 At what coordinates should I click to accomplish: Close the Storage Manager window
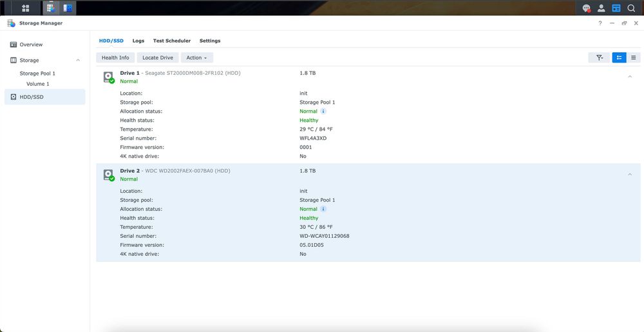click(636, 23)
